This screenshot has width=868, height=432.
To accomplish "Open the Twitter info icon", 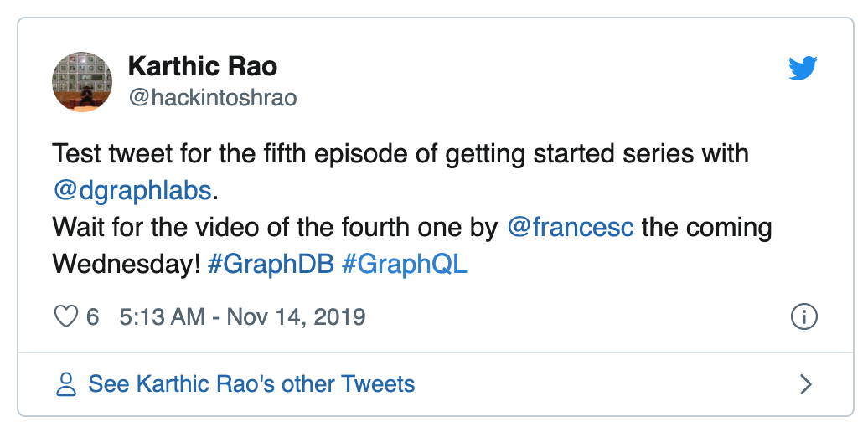I will [803, 317].
